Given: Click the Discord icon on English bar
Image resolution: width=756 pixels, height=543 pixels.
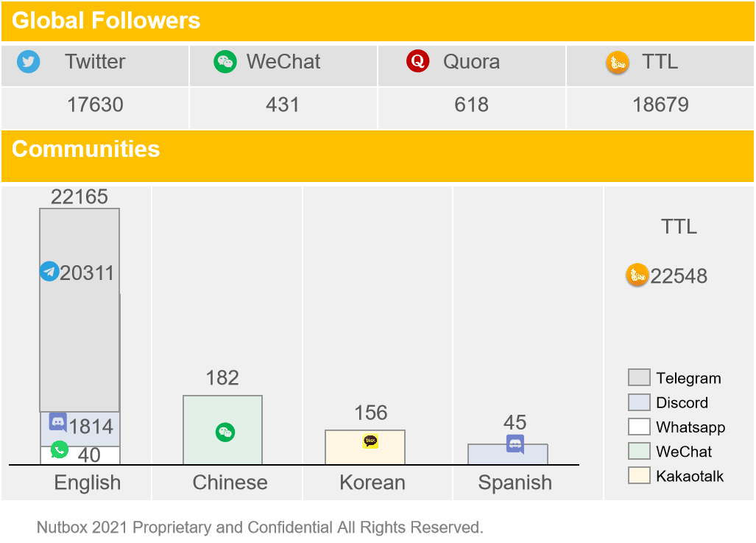Looking at the screenshot, I should (x=58, y=422).
